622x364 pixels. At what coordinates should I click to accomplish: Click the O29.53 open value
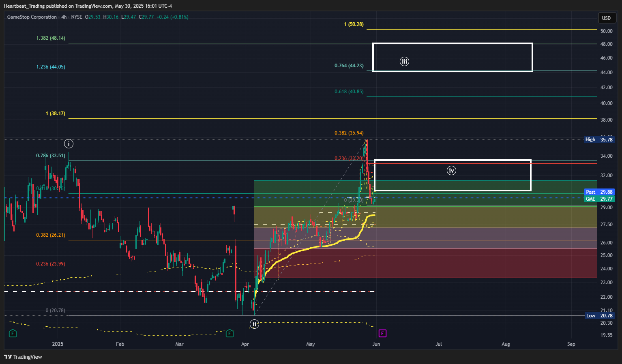click(x=93, y=17)
